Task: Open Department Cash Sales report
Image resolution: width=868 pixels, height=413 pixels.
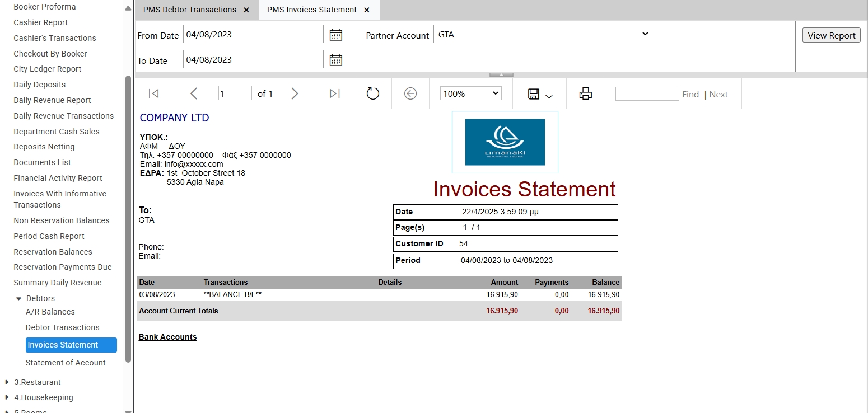Action: [x=57, y=132]
